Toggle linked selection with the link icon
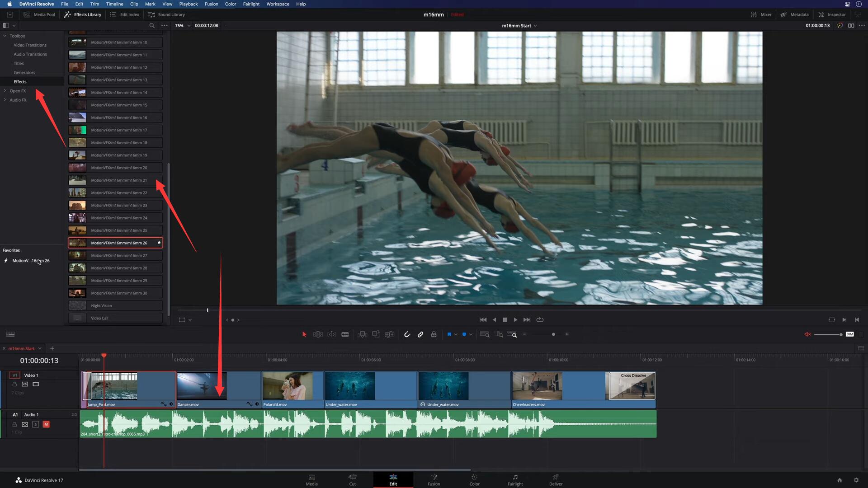Viewport: 868px width, 488px height. point(420,334)
